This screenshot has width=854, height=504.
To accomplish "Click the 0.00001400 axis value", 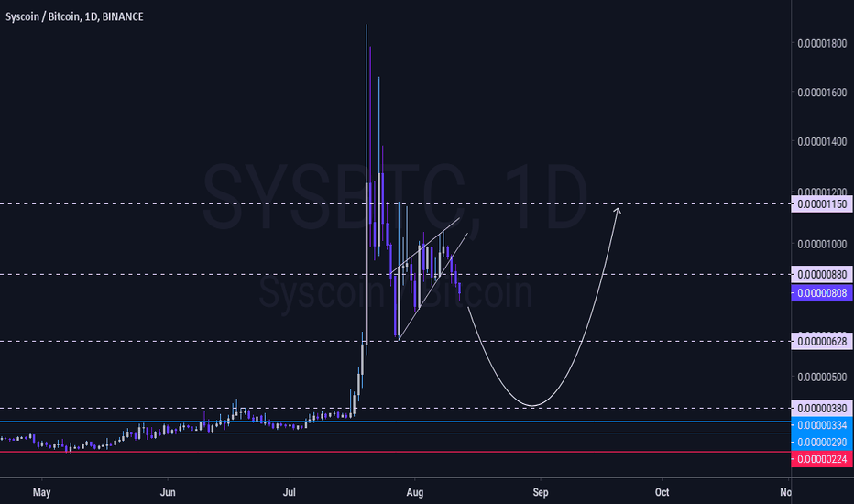I will tap(822, 142).
